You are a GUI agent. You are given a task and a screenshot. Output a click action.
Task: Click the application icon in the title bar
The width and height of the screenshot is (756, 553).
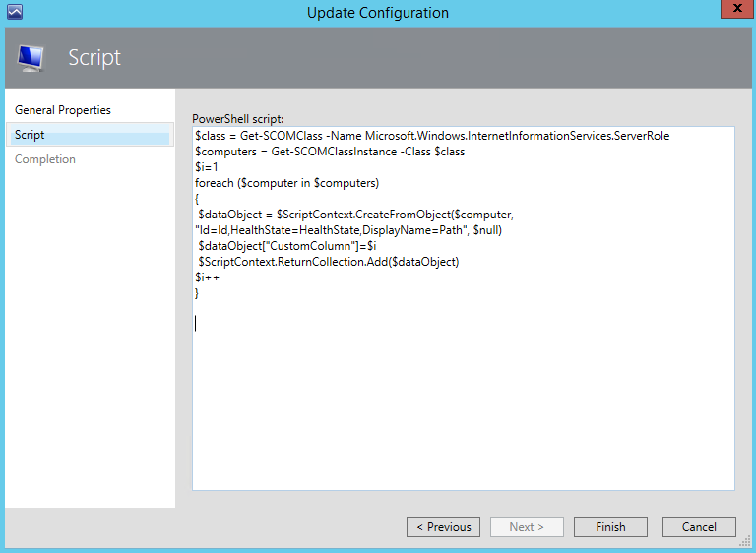click(14, 13)
